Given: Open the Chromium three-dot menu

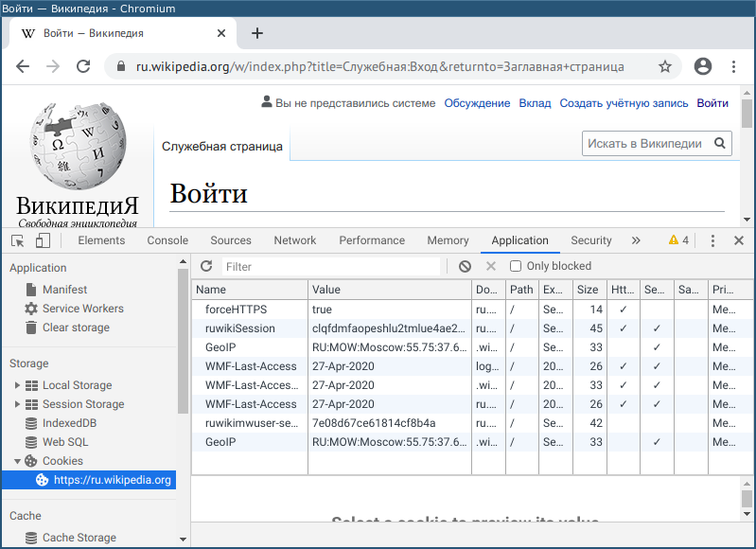Looking at the screenshot, I should point(733,66).
